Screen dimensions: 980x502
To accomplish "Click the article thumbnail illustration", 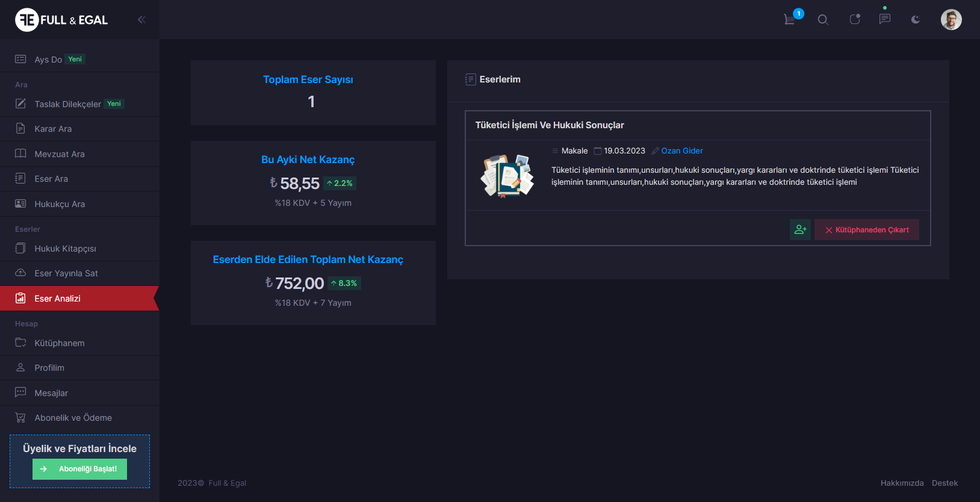I will (x=507, y=176).
